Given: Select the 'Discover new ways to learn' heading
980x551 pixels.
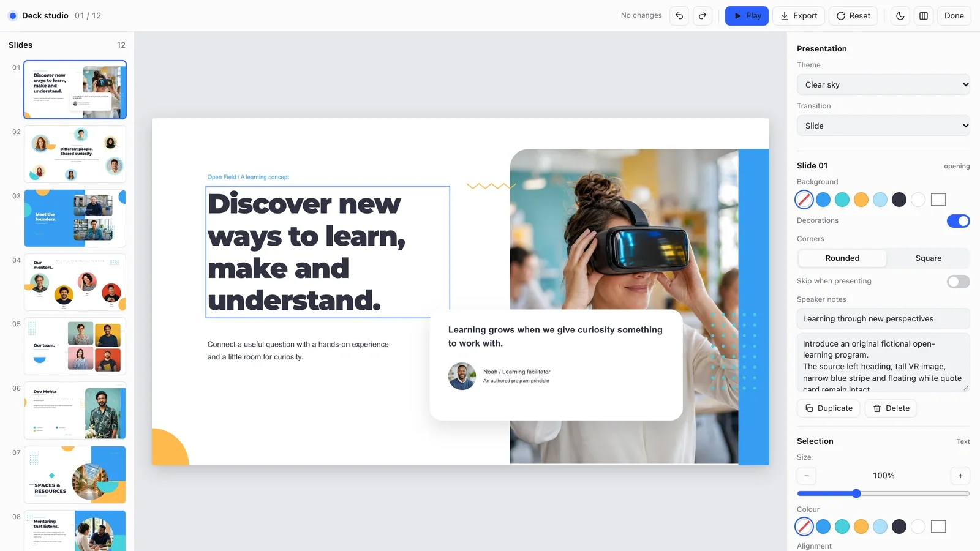Looking at the screenshot, I should 328,252.
